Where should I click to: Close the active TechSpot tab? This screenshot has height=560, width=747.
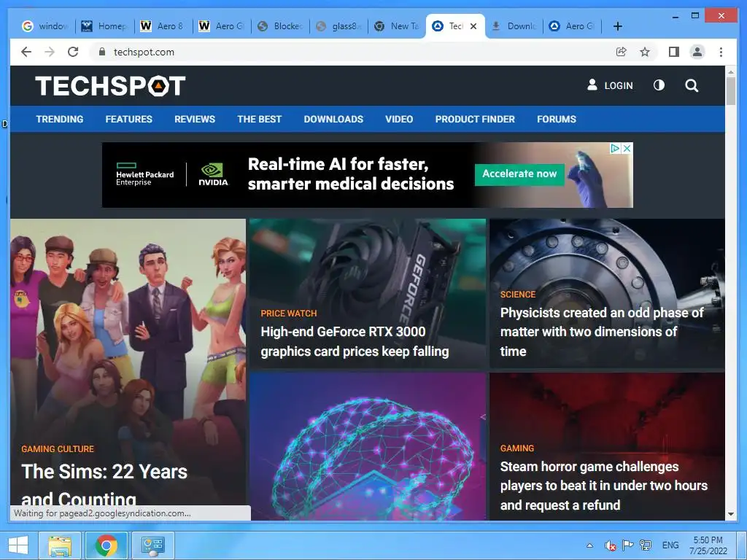(473, 26)
